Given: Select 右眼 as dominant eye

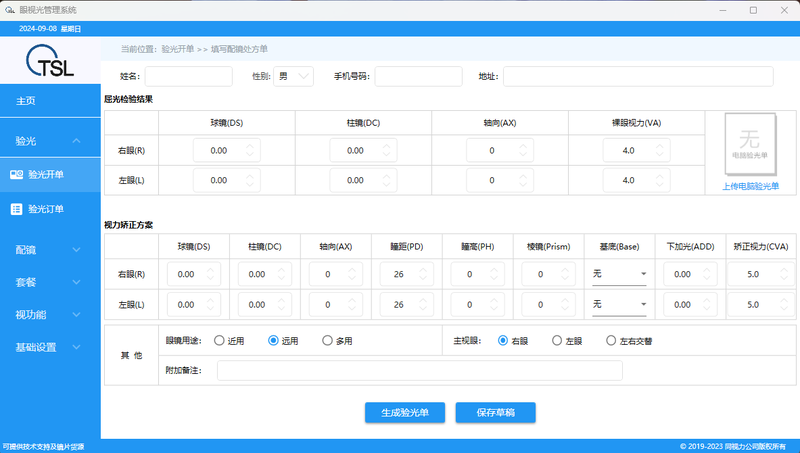Looking at the screenshot, I should click(503, 340).
